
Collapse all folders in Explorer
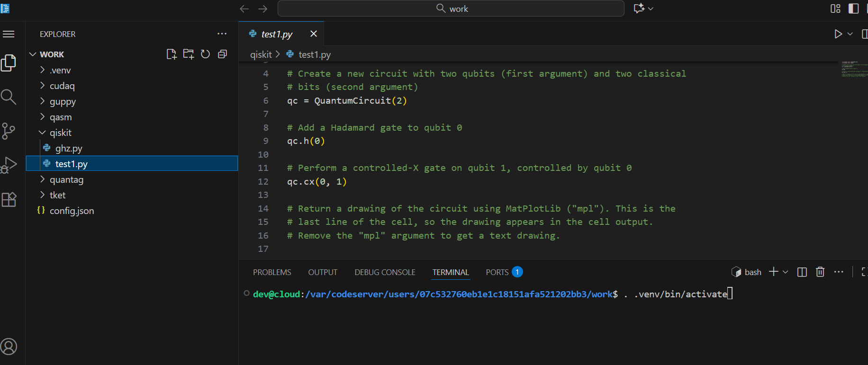[x=222, y=54]
